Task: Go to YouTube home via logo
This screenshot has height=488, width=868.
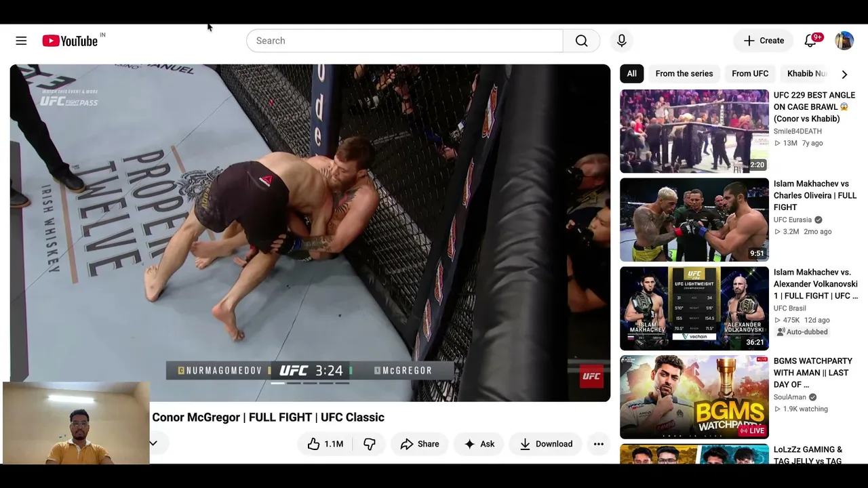Action: tap(70, 41)
